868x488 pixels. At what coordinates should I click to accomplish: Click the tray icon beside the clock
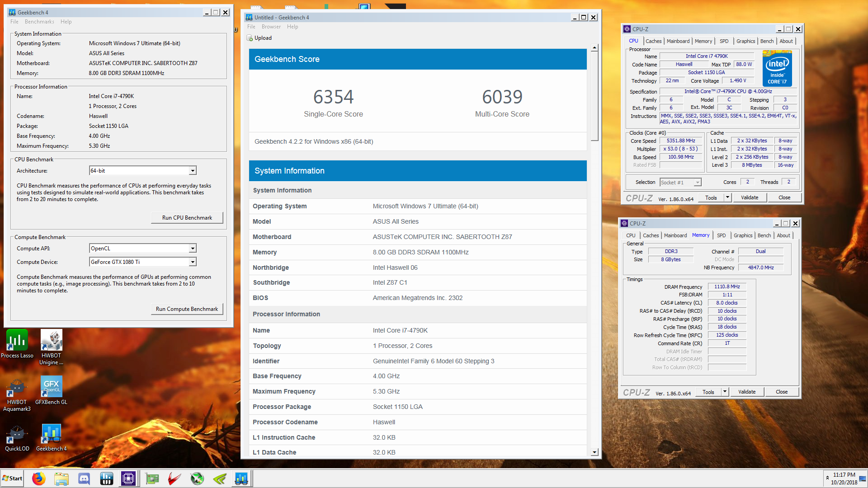[x=862, y=478]
